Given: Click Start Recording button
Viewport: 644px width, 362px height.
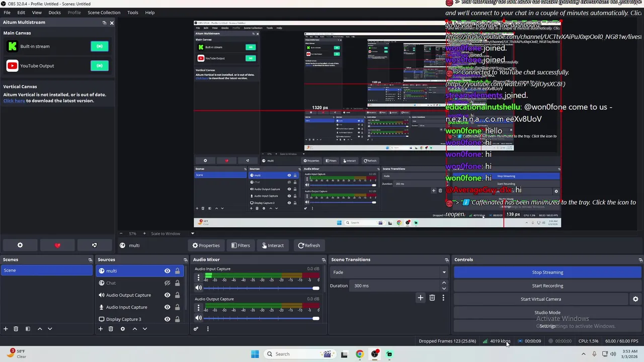Looking at the screenshot, I should click(547, 286).
